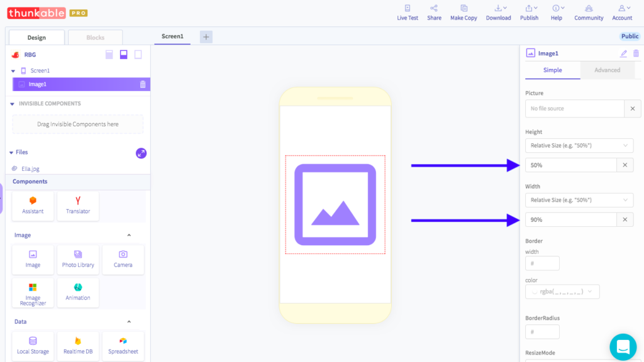
Task: Click the Image1 panel header icon
Action: (531, 53)
